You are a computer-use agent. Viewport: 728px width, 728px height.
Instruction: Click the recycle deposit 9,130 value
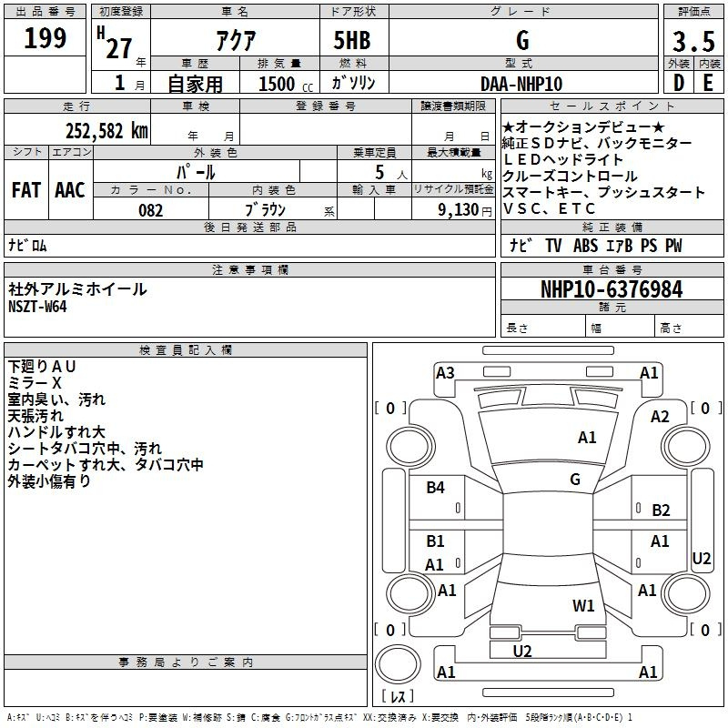click(465, 210)
